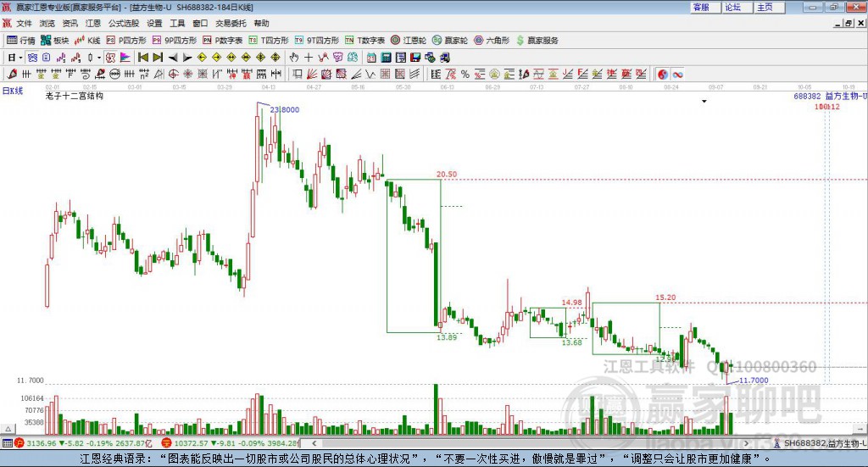The height and width of the screenshot is (467, 868).
Task: Click the Shanghai index 3136.96 status entry
Action: [84, 443]
